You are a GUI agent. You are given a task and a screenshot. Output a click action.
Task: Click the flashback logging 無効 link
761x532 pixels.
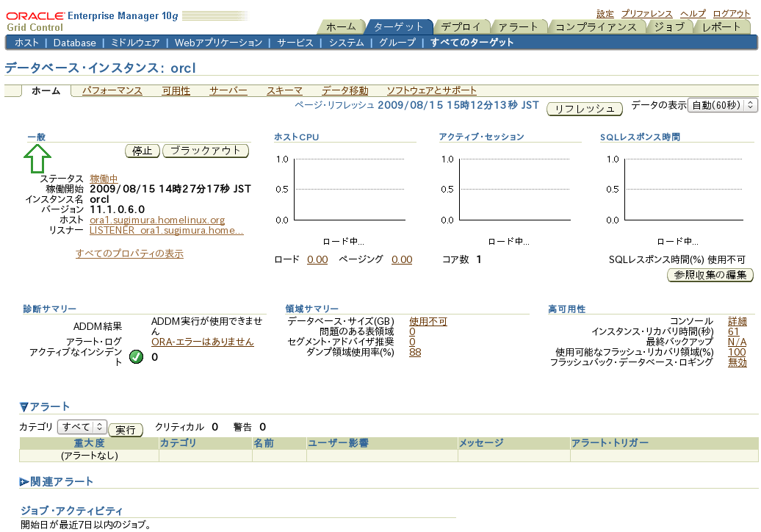737,362
